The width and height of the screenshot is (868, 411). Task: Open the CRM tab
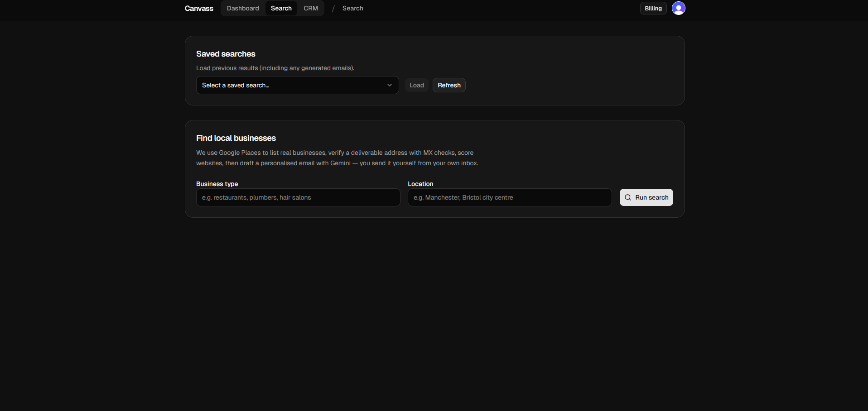pyautogui.click(x=311, y=8)
